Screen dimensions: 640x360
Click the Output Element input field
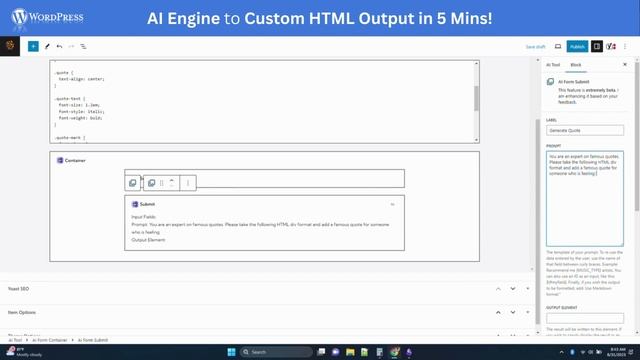(x=585, y=318)
